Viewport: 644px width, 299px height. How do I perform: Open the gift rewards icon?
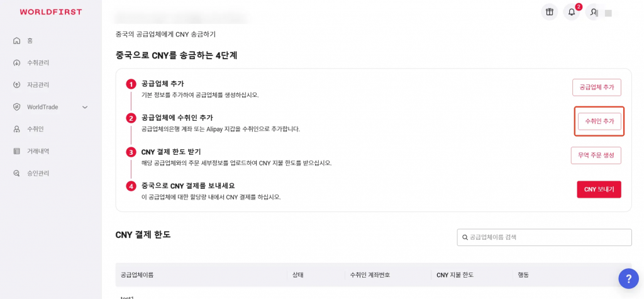(549, 13)
